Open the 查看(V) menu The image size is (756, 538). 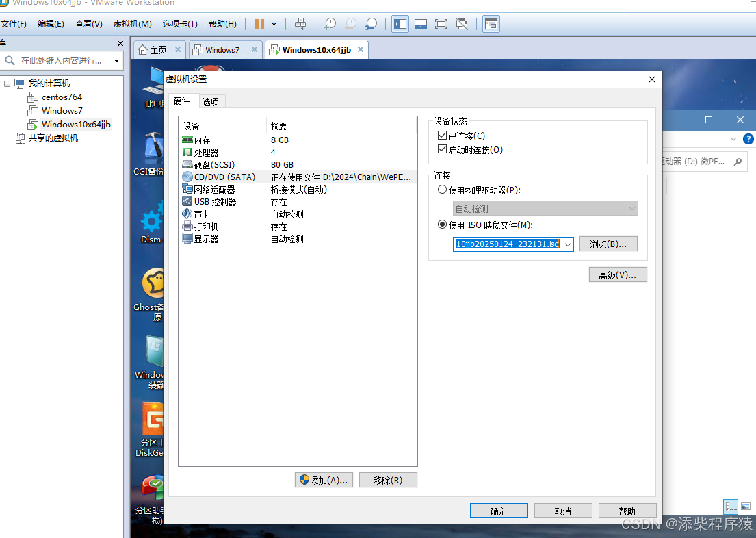[x=89, y=24]
